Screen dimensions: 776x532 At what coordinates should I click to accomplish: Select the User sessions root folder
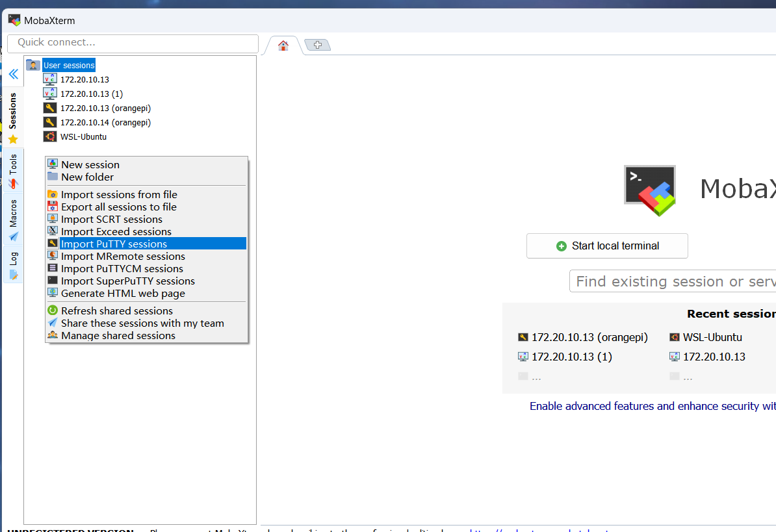coord(69,65)
